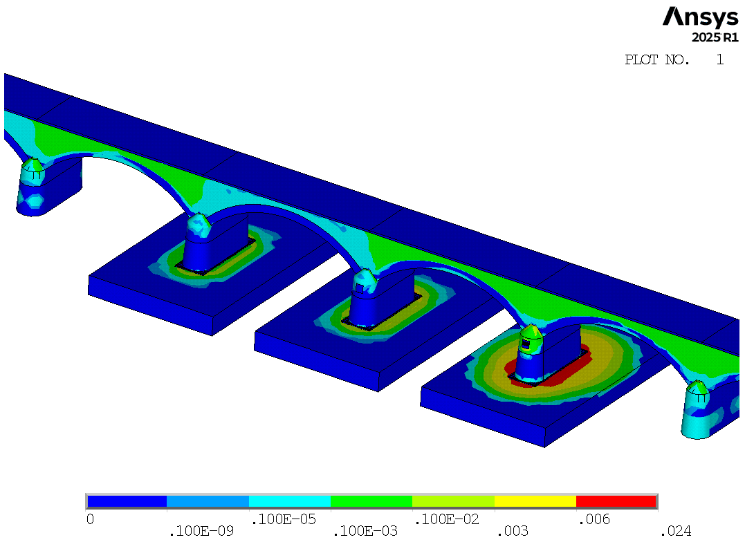Click the cyan legend color band

coord(290,501)
